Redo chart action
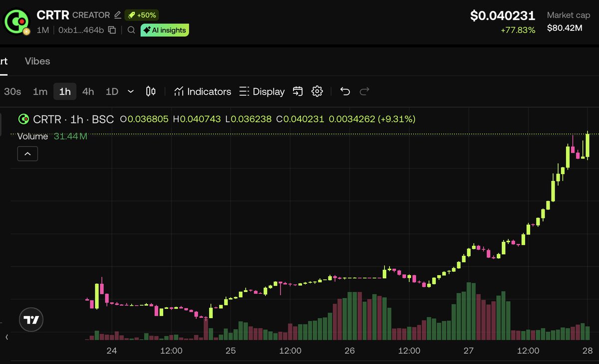The width and height of the screenshot is (599, 364). pos(364,91)
